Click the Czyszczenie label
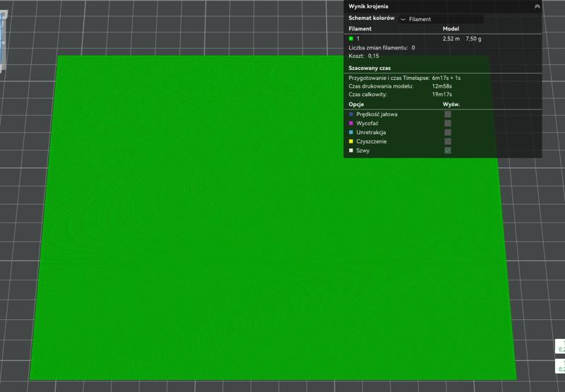Screen dimensions: 565x392 371,141
